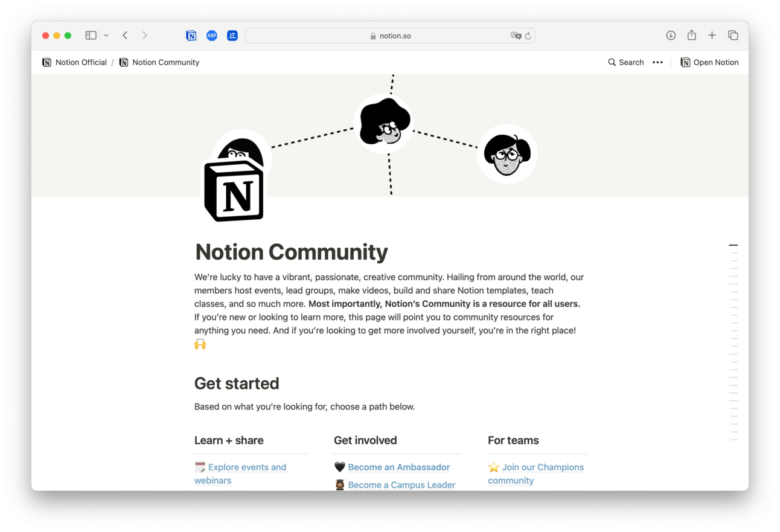This screenshot has height=532, width=780.
Task: Open the blue translate extension icon
Action: tap(232, 36)
